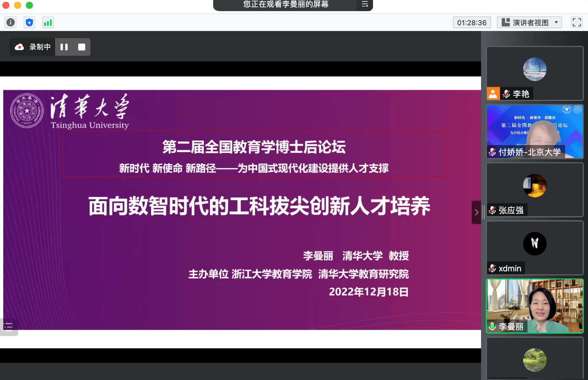Stop the cloud recording

[x=82, y=47]
